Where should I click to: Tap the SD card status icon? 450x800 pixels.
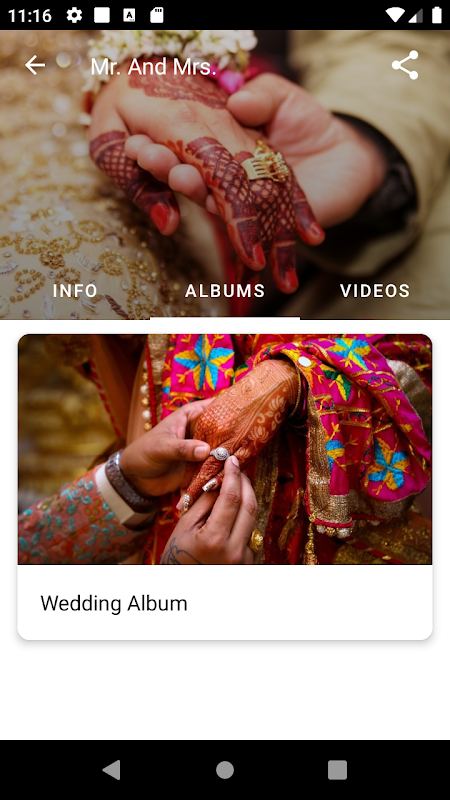tap(157, 15)
